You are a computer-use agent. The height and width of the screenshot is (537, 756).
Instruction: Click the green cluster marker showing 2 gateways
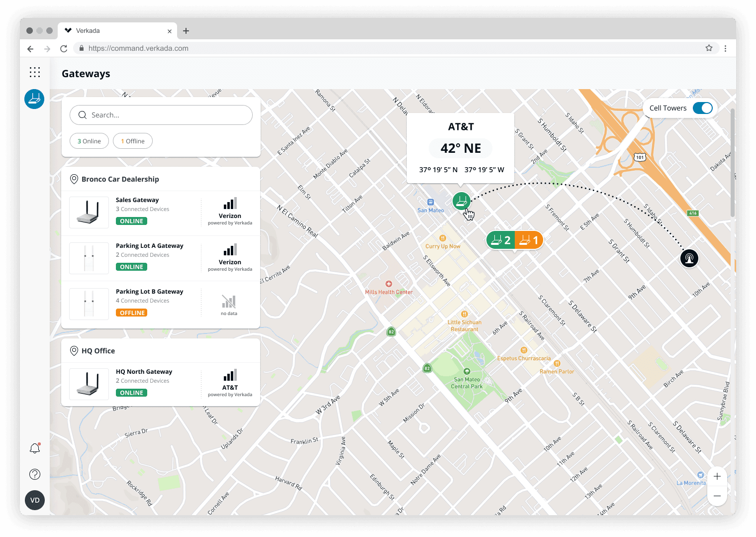[500, 240]
